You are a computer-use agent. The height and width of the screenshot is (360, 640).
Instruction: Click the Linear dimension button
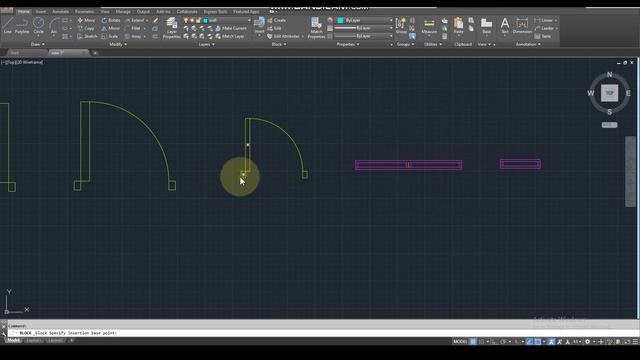point(544,20)
